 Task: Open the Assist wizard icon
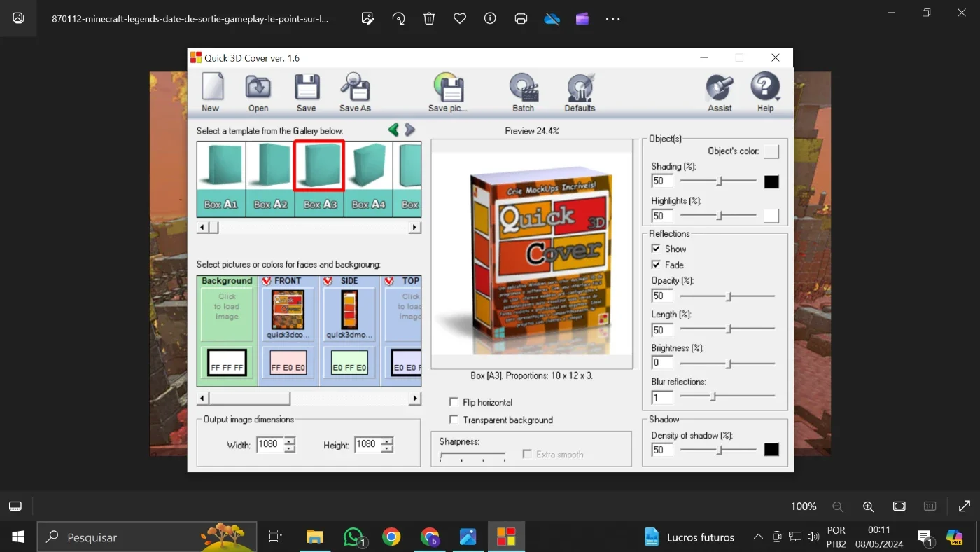tap(720, 92)
